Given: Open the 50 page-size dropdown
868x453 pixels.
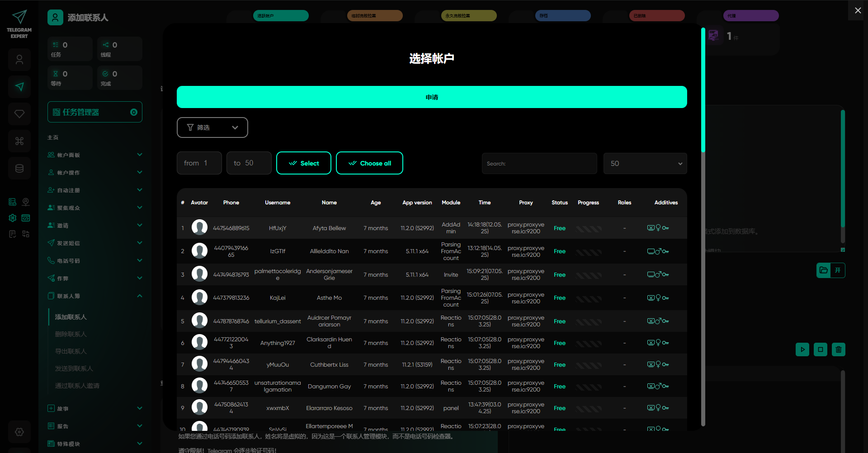Looking at the screenshot, I should tap(645, 164).
